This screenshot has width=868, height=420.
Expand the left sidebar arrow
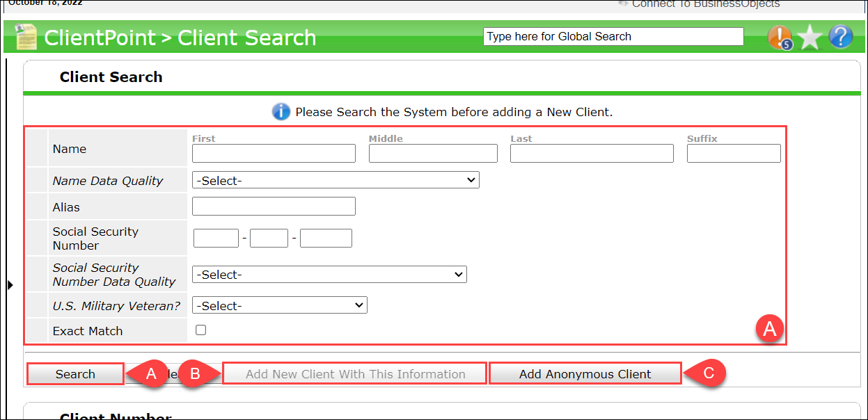click(10, 284)
